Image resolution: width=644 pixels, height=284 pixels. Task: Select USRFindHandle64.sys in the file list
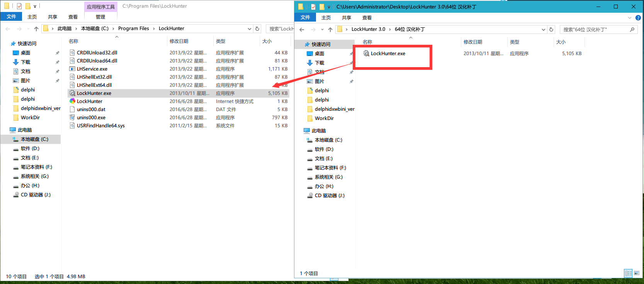tap(100, 126)
